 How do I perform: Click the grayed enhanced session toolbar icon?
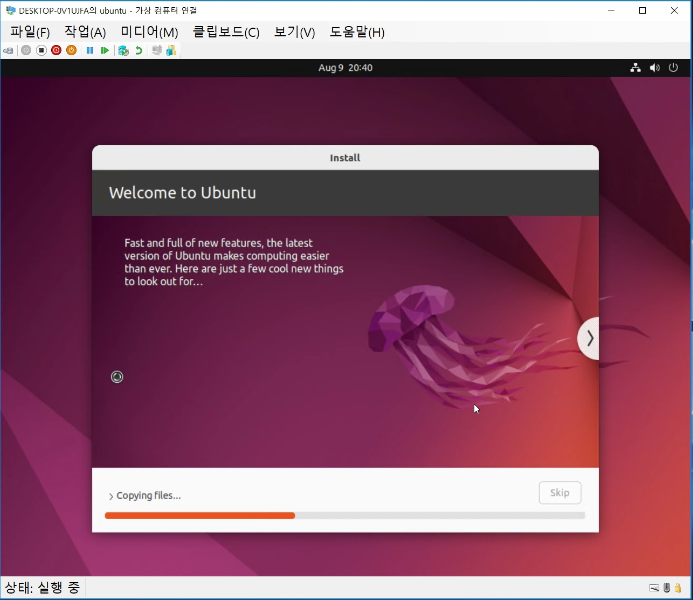click(156, 50)
